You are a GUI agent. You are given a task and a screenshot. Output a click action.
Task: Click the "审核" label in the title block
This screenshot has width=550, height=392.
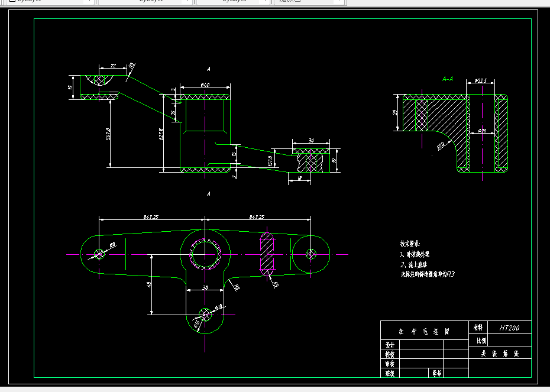click(390, 364)
